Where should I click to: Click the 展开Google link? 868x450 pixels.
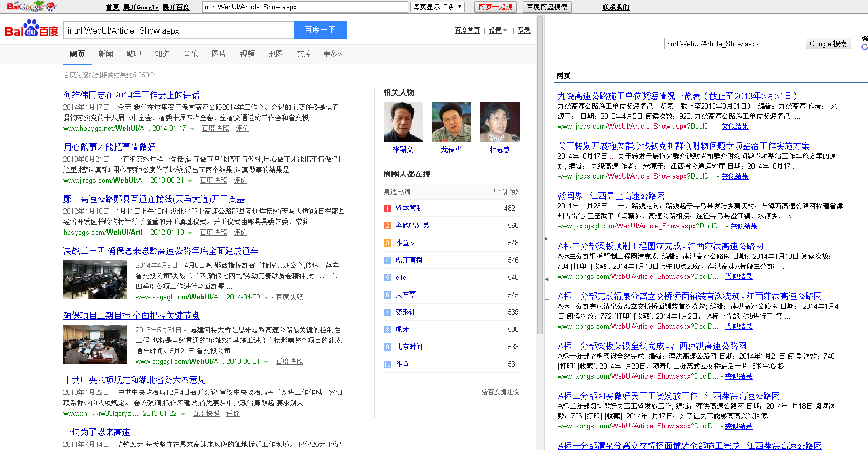pos(141,7)
